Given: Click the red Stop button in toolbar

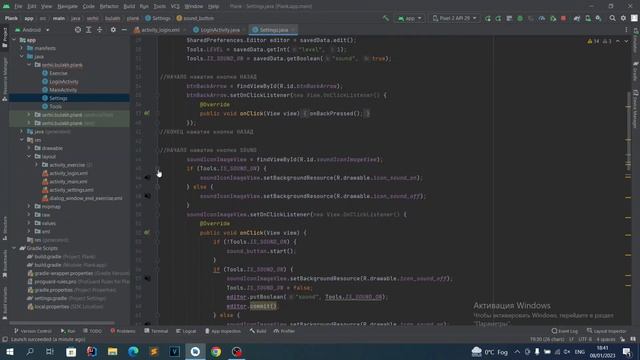Looking at the screenshot, I should [564, 18].
